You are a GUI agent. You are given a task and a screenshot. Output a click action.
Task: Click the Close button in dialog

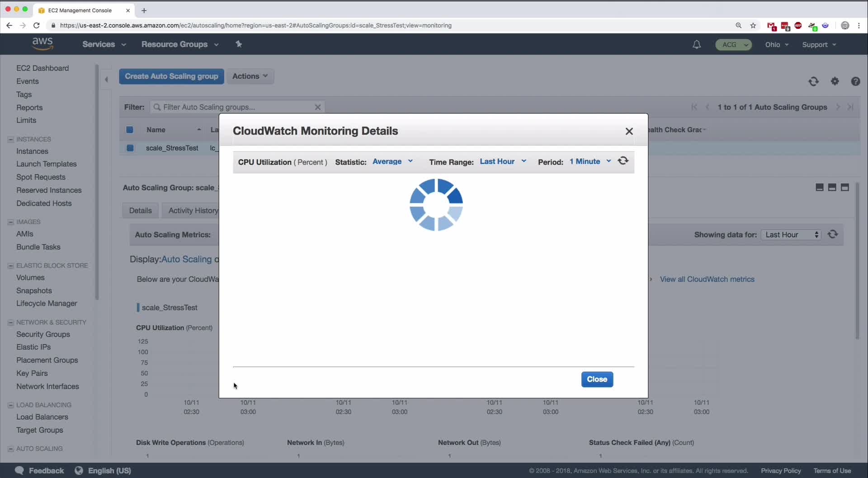point(597,380)
